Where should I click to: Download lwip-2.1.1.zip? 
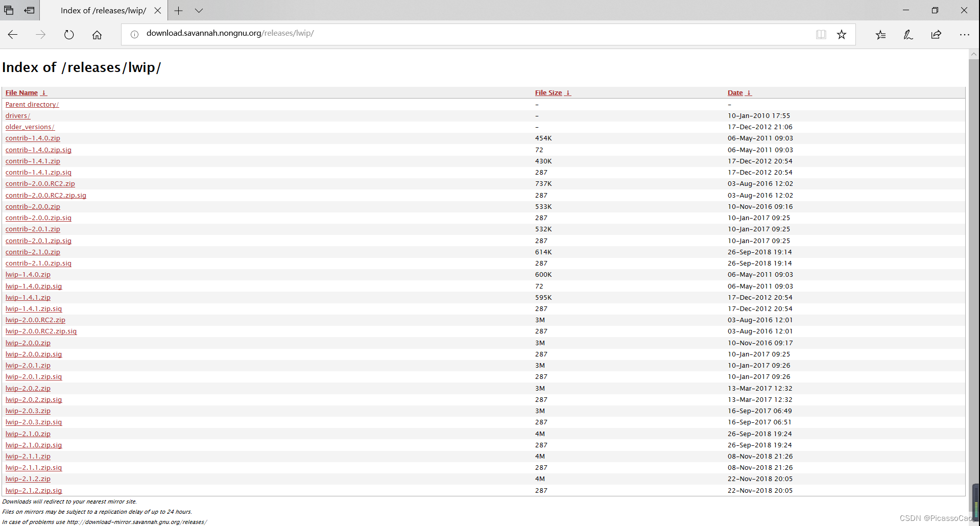28,456
